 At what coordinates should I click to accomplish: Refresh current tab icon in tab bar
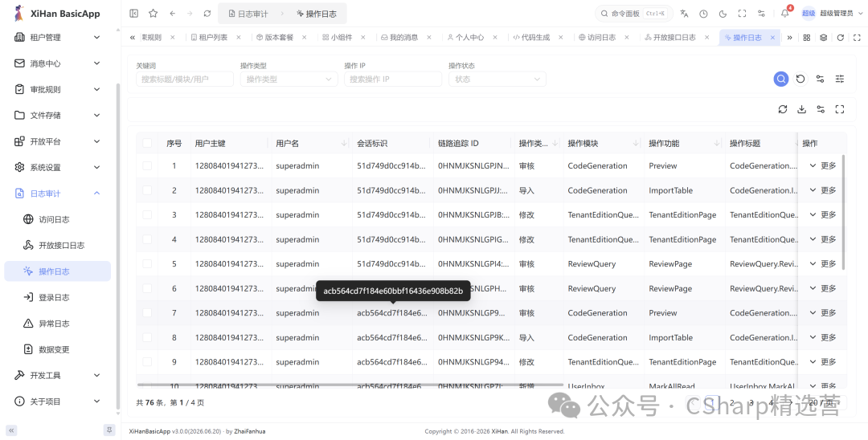841,38
